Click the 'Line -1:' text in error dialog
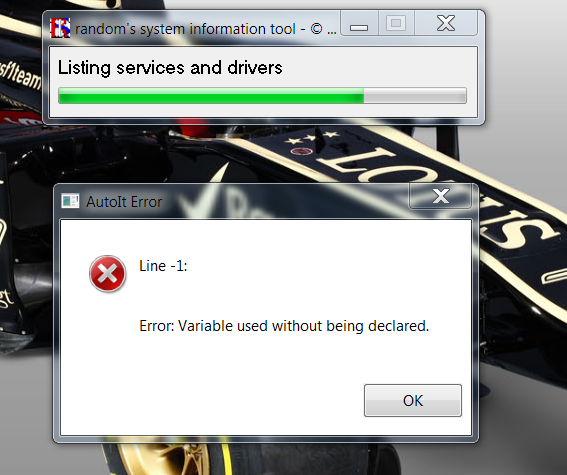Viewport: 567px width, 475px height. 163,266
